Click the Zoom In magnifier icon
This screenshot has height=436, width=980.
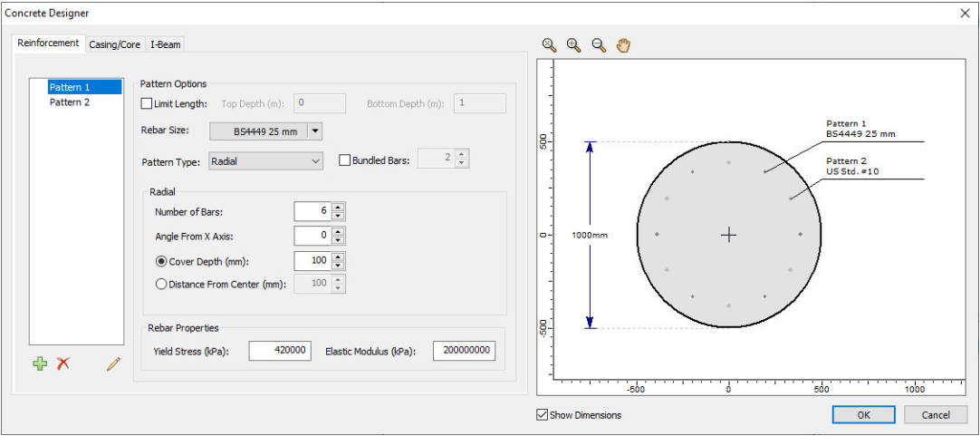click(573, 44)
